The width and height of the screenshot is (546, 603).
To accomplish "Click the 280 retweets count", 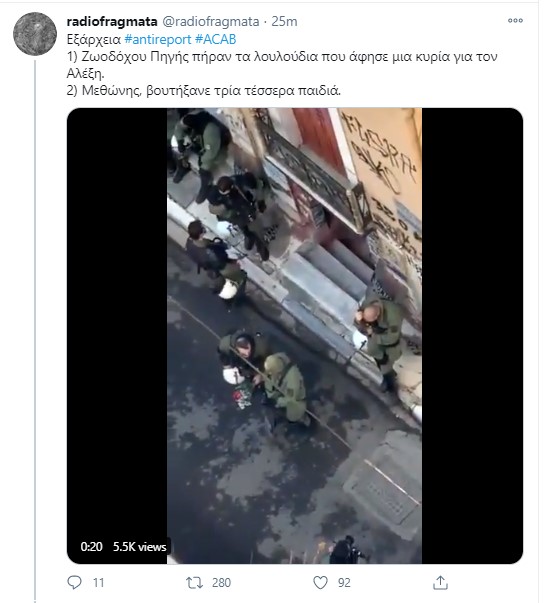I will (x=221, y=583).
